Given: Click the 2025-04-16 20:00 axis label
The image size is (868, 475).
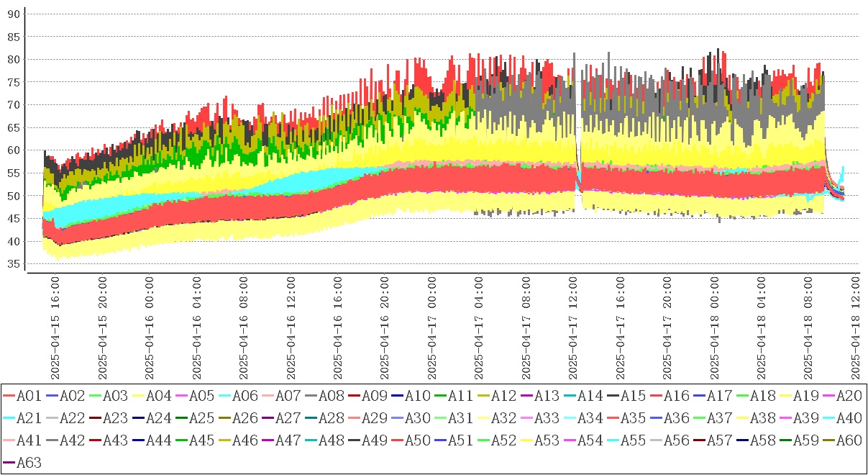Looking at the screenshot, I should pyautogui.click(x=384, y=328).
